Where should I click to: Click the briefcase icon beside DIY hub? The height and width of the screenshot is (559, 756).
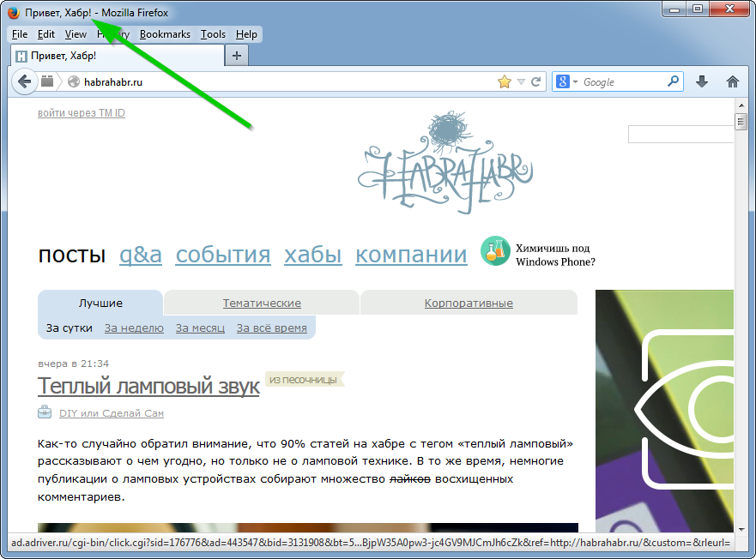pos(45,412)
